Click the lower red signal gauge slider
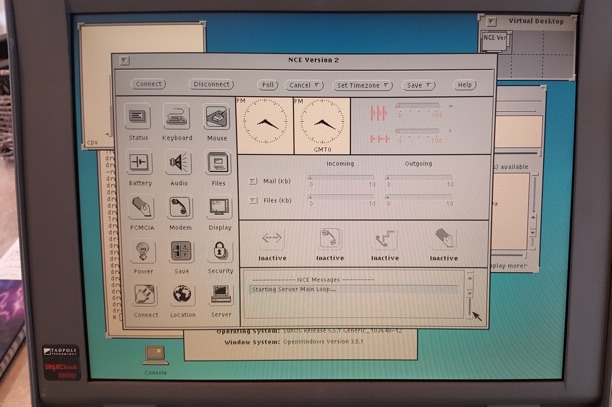This screenshot has height=407, width=612. [x=418, y=131]
